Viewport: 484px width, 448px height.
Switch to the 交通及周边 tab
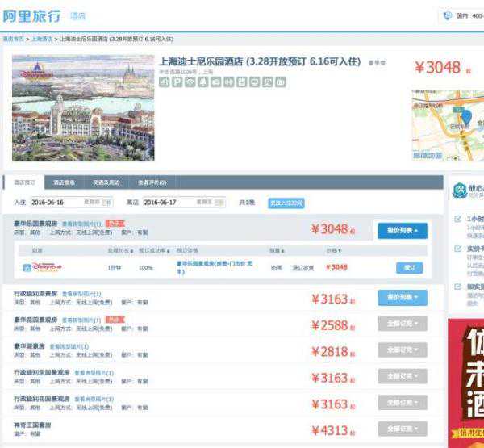coord(106,182)
